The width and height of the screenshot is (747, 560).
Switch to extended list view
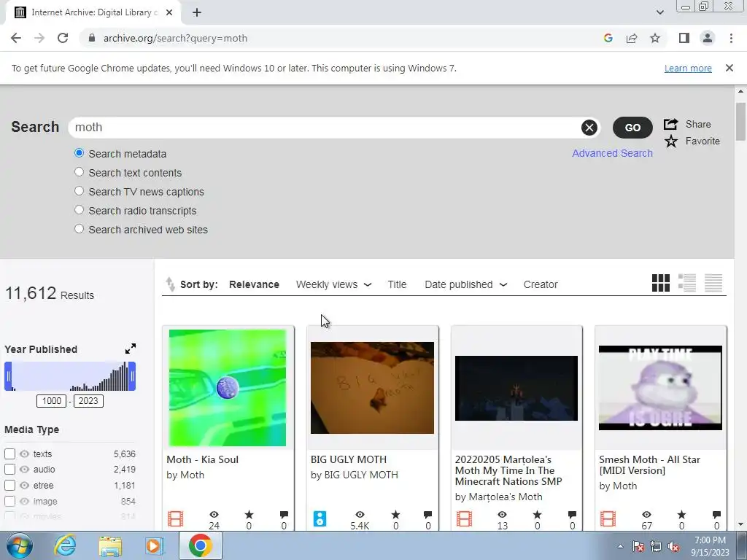coord(687,283)
